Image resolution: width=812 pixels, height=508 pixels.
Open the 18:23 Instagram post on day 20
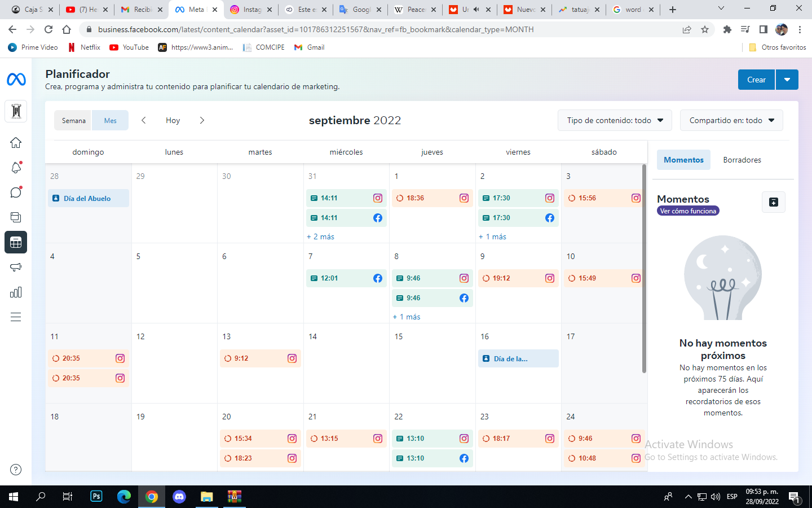[x=261, y=458]
